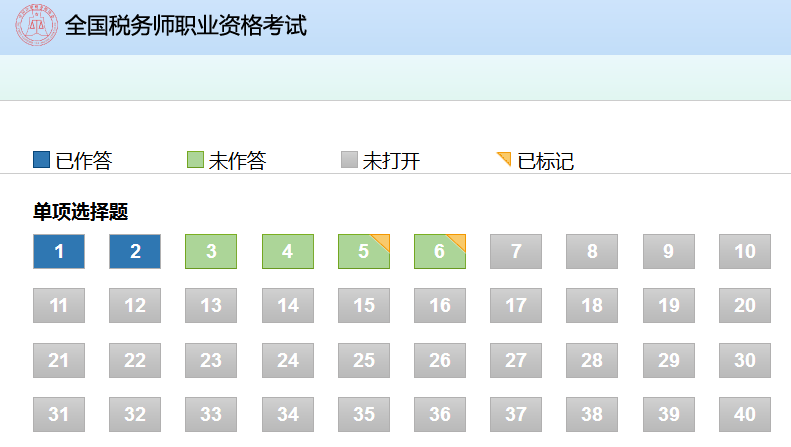This screenshot has width=791, height=447.
Task: Click the green 未作答 legend square
Action: 195,160
